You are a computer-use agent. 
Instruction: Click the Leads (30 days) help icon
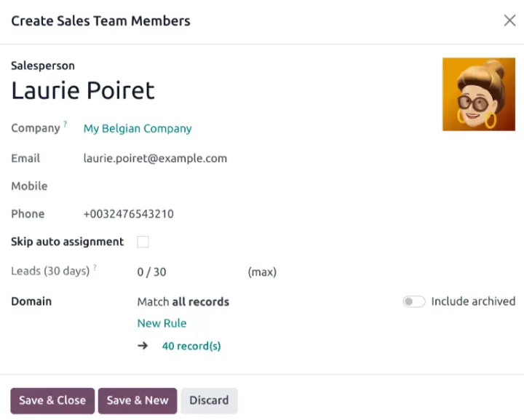tap(95, 268)
